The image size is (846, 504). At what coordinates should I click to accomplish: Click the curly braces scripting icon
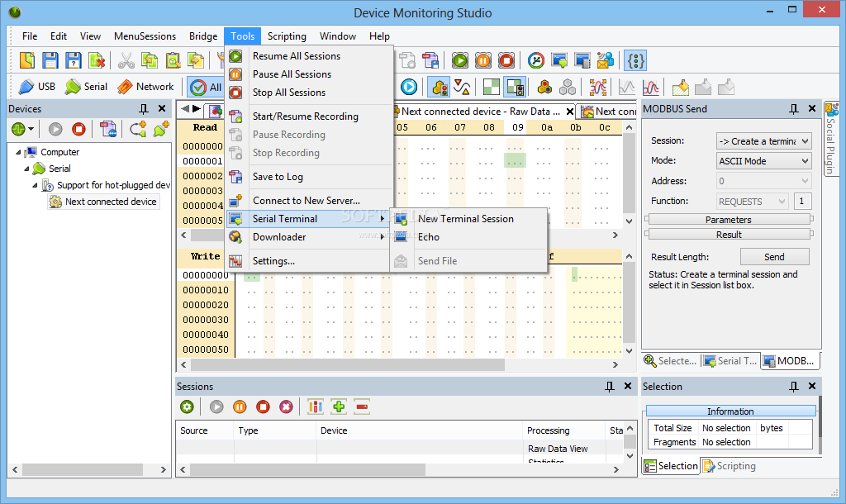coord(635,60)
